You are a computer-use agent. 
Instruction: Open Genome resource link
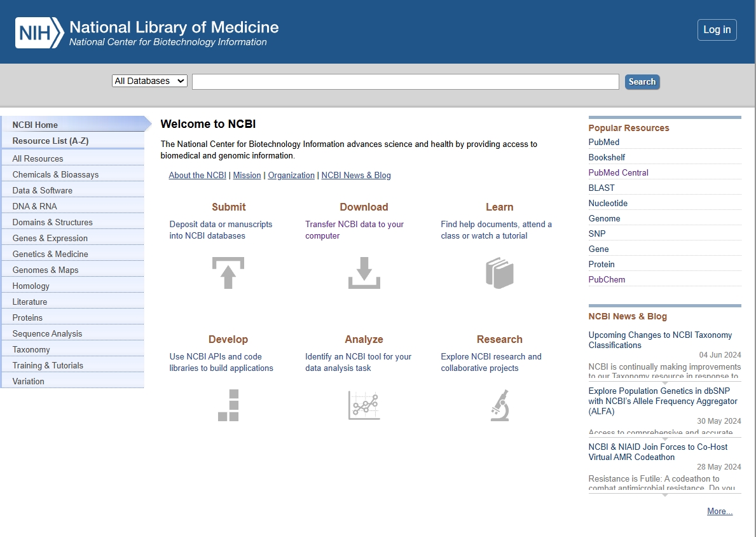[604, 219]
